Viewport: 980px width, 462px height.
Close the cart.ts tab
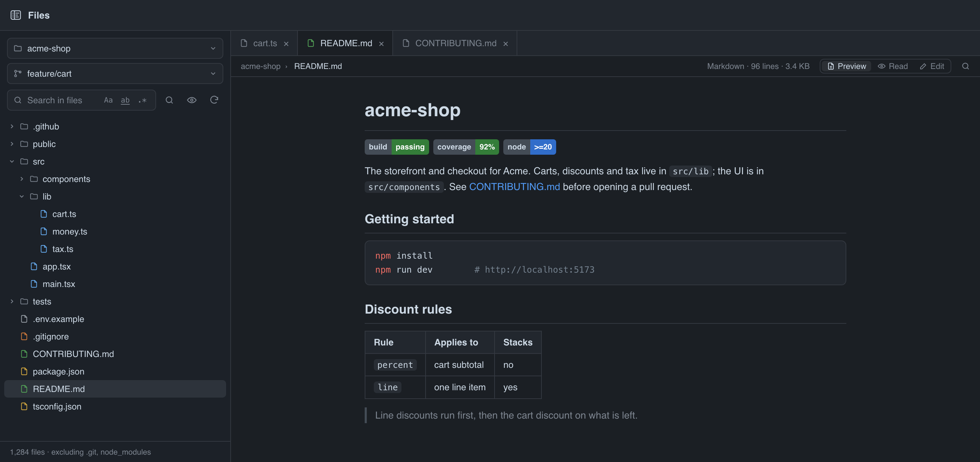[x=286, y=44]
